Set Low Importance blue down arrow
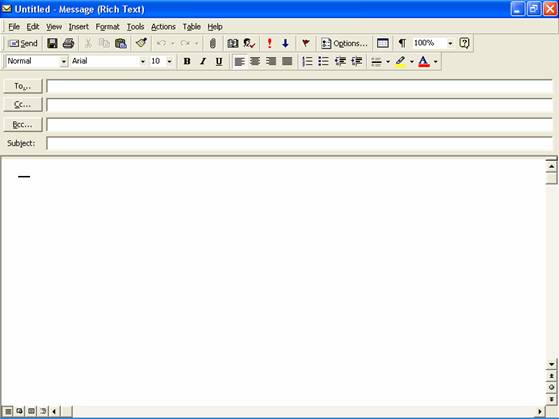The image size is (559, 419). [285, 44]
